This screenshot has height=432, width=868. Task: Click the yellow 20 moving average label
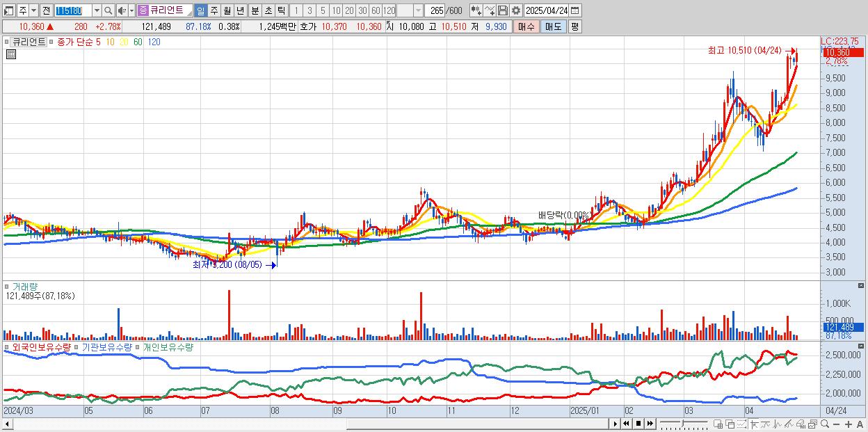pos(124,42)
